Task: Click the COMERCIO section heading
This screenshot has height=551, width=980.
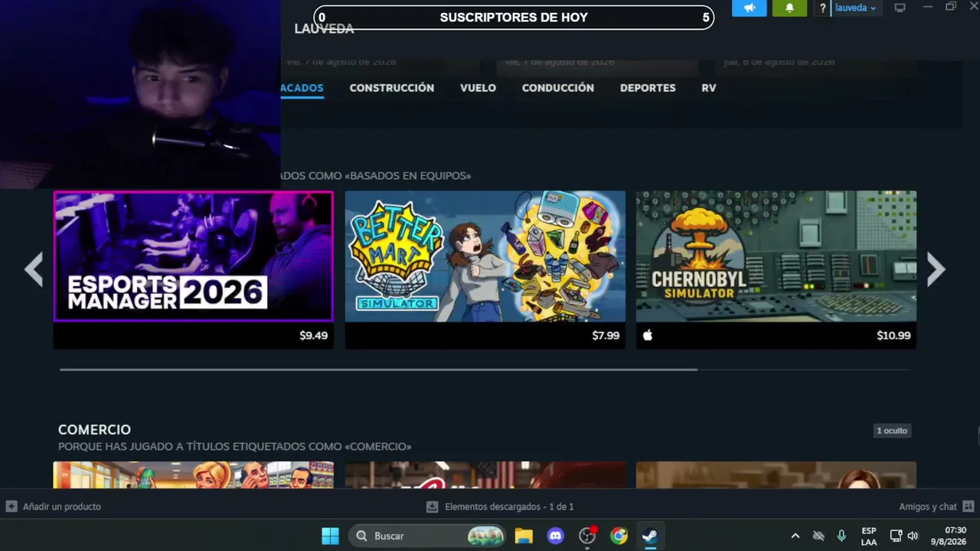Action: [x=94, y=430]
